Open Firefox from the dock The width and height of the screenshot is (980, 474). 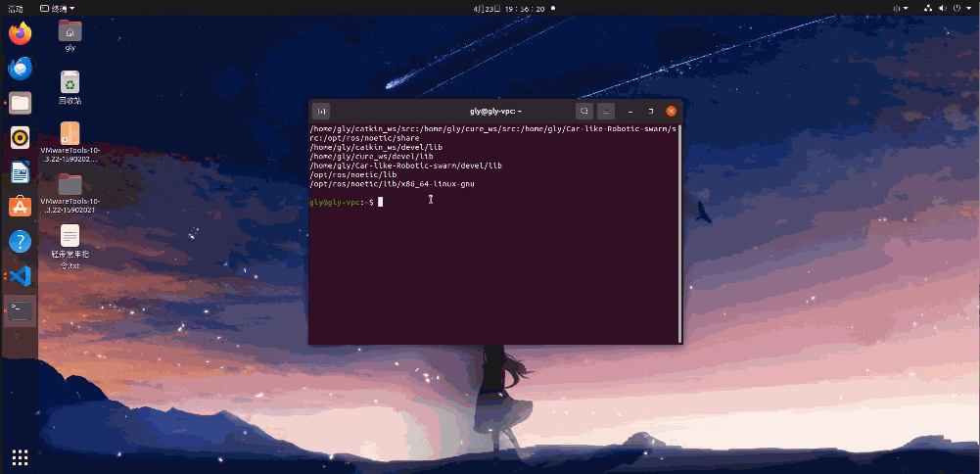[x=20, y=33]
